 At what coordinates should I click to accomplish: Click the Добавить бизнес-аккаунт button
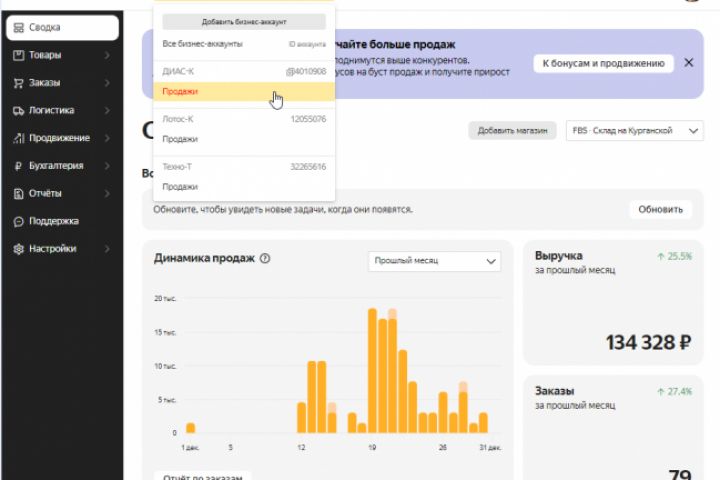pyautogui.click(x=244, y=22)
